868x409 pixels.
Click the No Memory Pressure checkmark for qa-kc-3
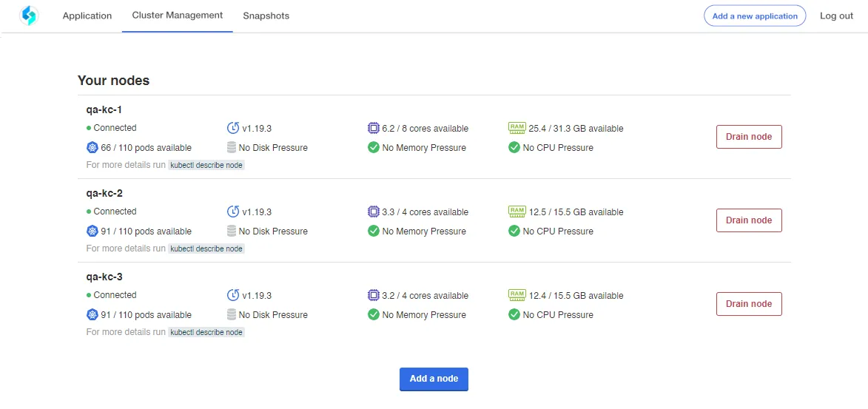click(x=374, y=314)
